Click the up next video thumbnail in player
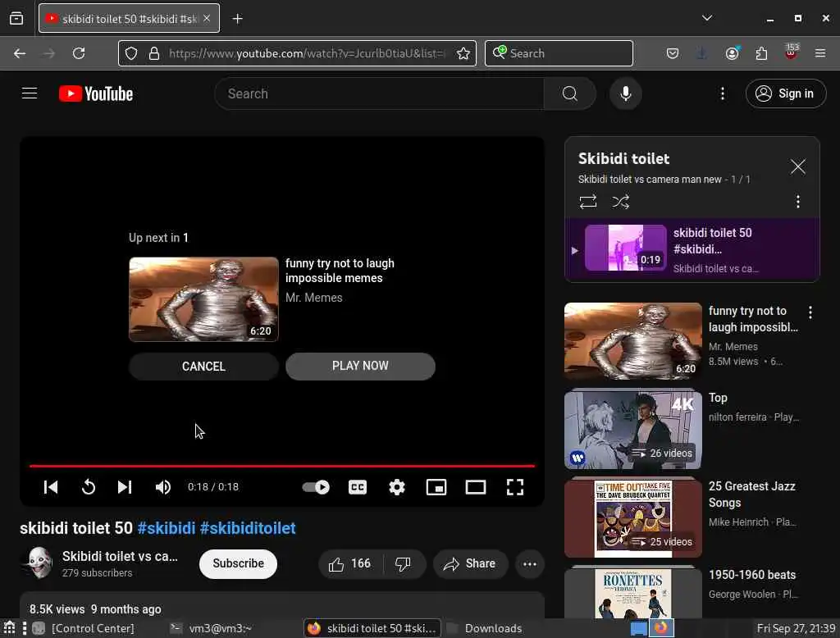840x638 pixels. click(203, 299)
